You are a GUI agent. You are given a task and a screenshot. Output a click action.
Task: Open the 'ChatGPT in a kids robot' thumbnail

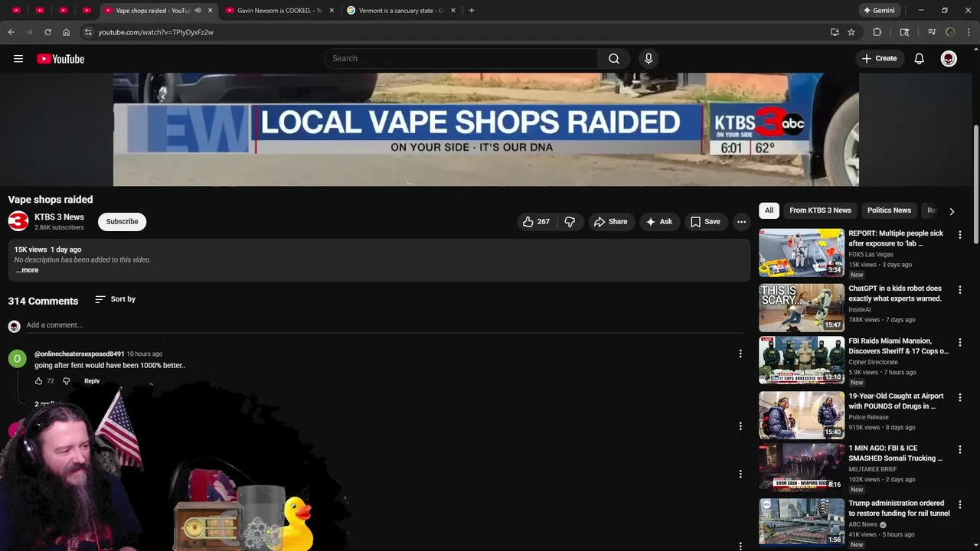click(802, 308)
